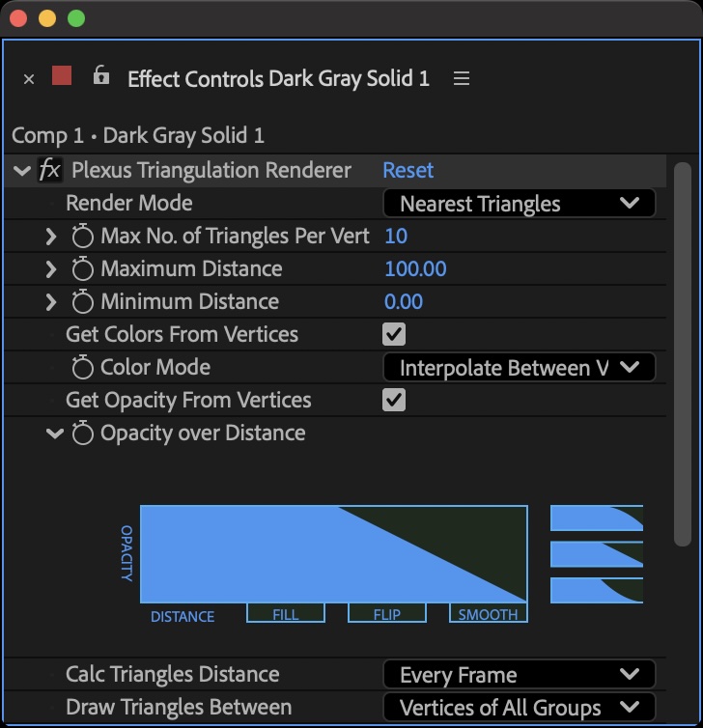Reset the Plexus Triangulation Renderer effect
This screenshot has width=703, height=728.
(408, 171)
